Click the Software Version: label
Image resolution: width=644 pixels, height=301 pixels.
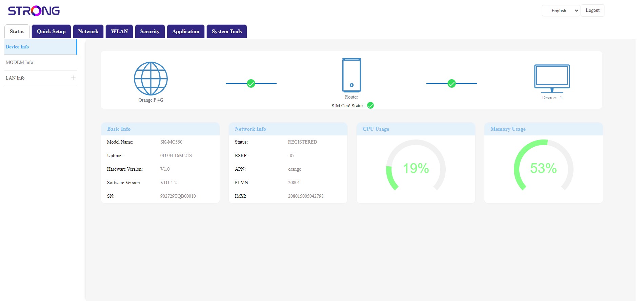point(124,183)
